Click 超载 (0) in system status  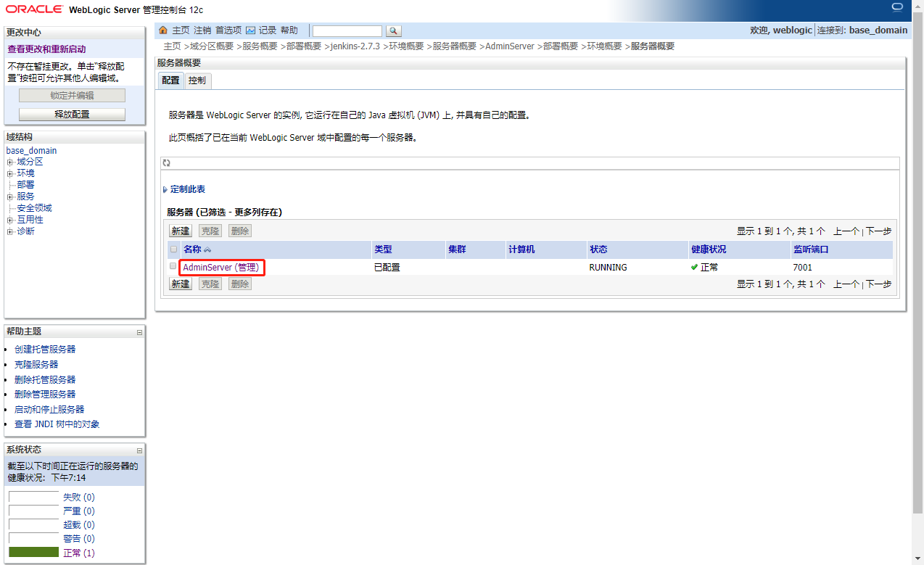pyautogui.click(x=79, y=525)
